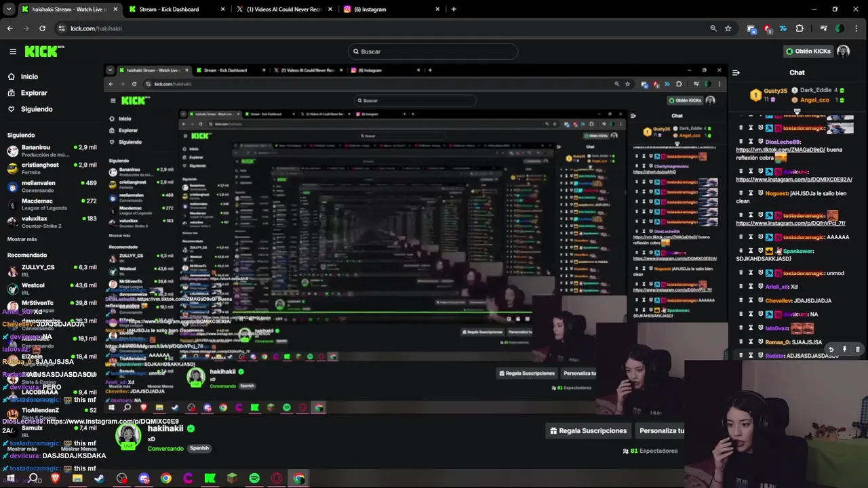Collapse recommended list with Mostrar Menos
Screen dimensions: 868x488
(x=79, y=449)
